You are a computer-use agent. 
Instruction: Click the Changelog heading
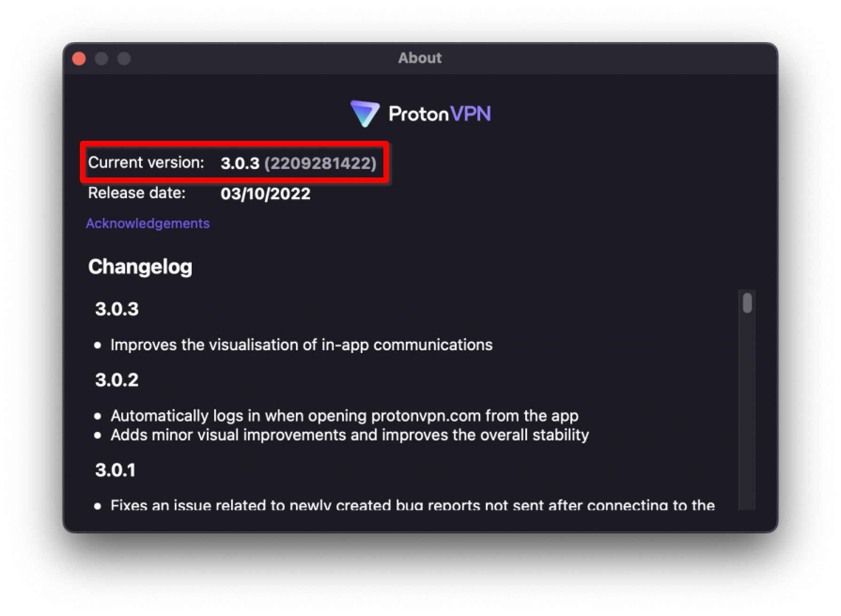pyautogui.click(x=140, y=267)
